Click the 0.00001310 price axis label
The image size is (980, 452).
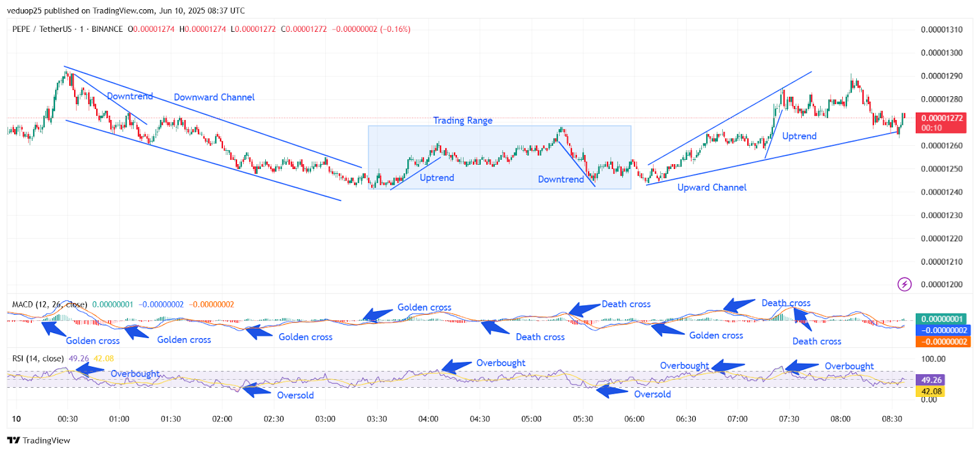click(x=941, y=29)
